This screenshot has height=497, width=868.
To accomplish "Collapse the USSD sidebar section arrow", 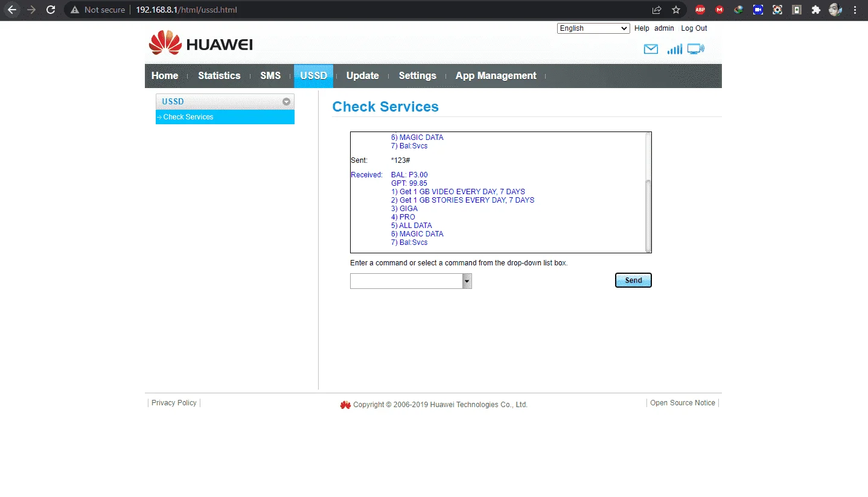I will pyautogui.click(x=286, y=102).
